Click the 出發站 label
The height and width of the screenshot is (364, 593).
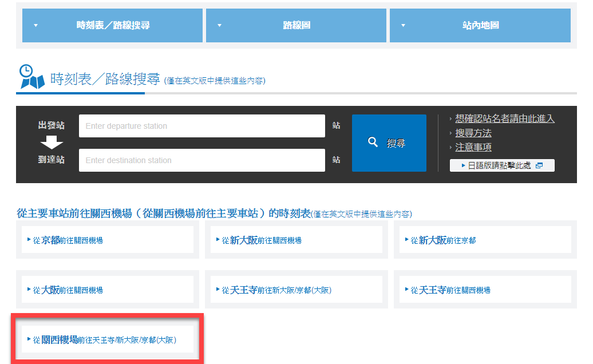coord(52,125)
